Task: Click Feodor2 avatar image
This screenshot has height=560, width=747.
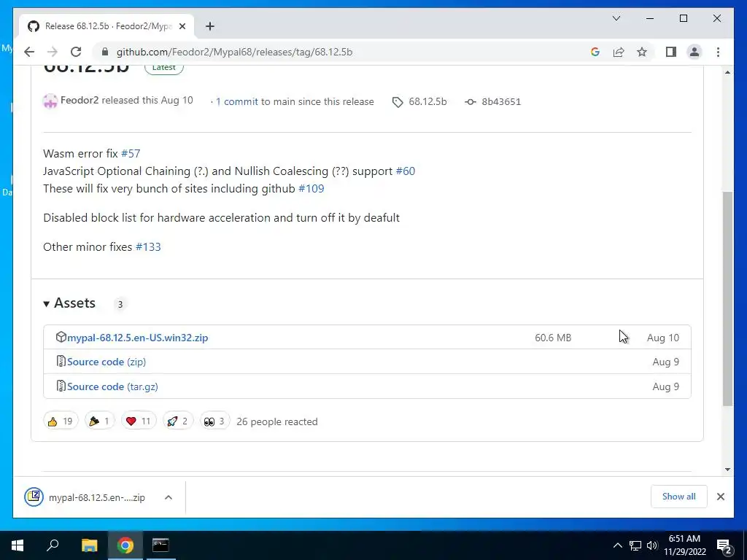Action: 50,101
